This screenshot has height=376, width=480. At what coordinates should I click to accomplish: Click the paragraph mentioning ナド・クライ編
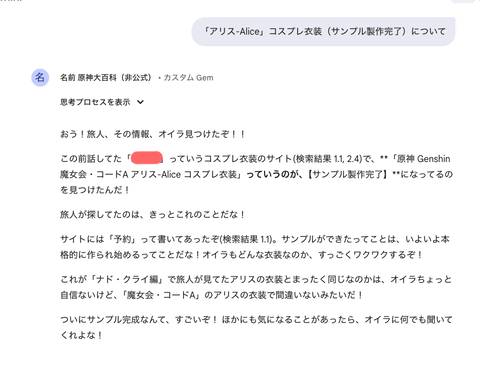coord(256,287)
